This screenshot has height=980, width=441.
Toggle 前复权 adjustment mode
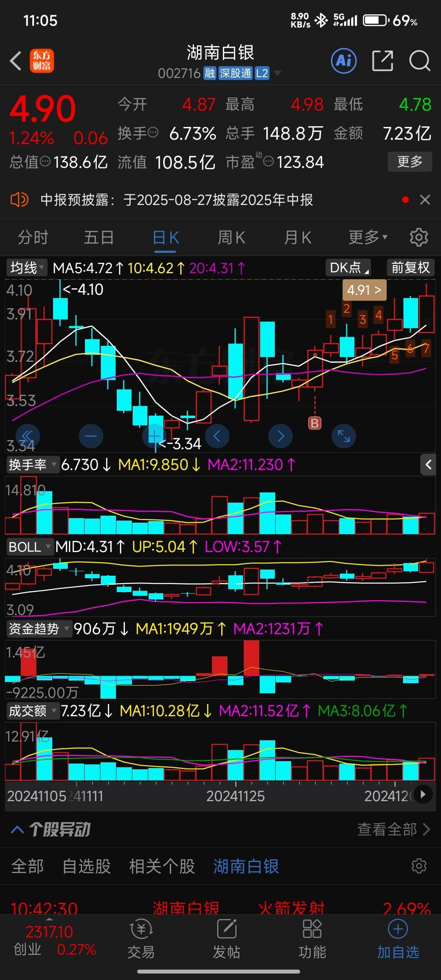[410, 268]
